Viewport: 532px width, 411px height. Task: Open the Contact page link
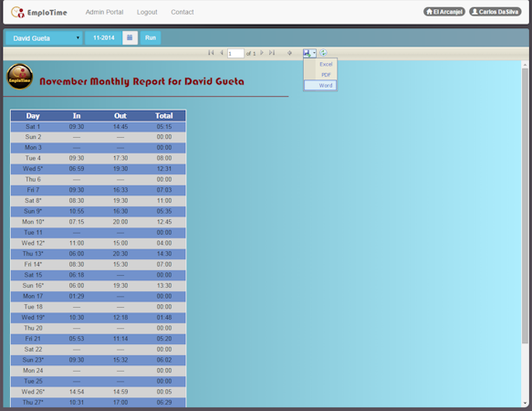click(x=183, y=12)
